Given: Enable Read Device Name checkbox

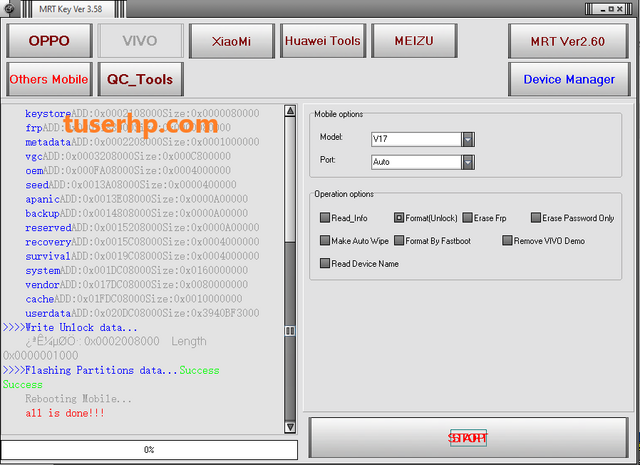Looking at the screenshot, I should pos(325,263).
